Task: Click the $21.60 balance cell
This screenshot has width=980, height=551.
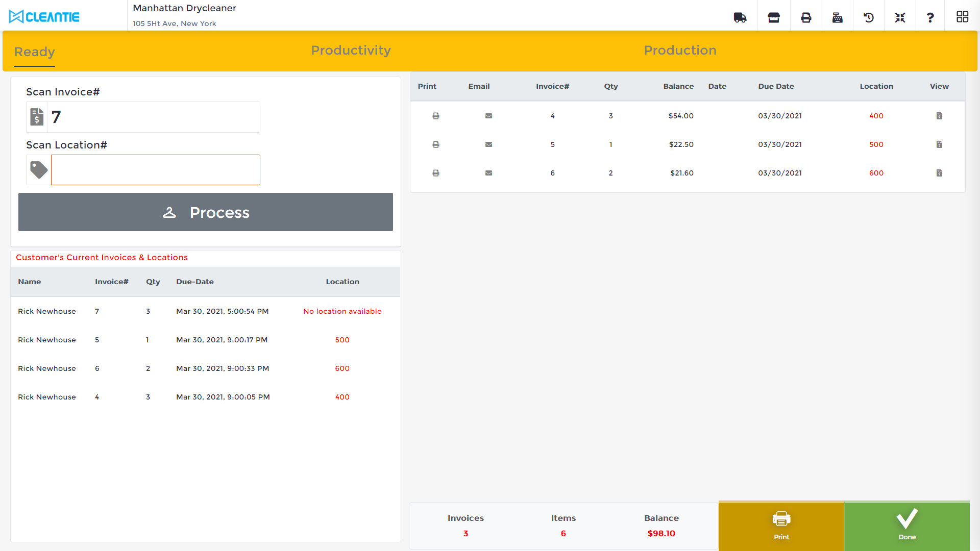Action: (682, 173)
